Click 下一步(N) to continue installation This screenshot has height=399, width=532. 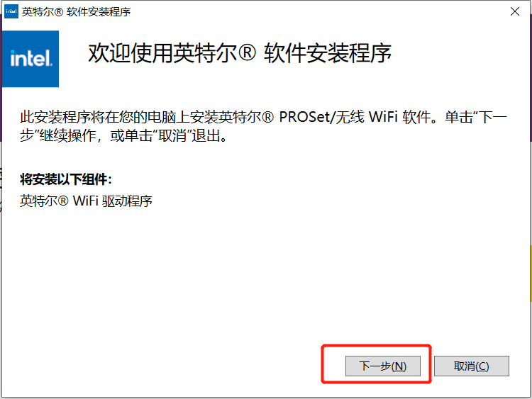pos(383,366)
